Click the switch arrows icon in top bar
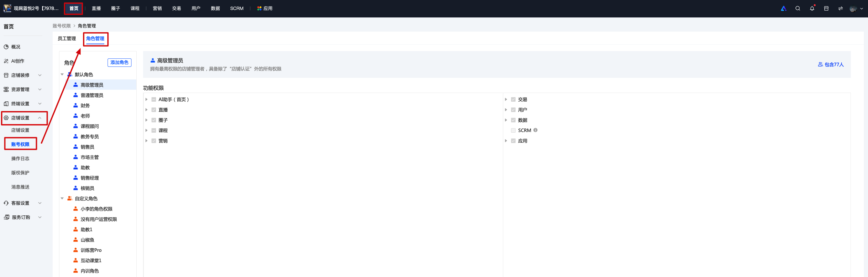The width and height of the screenshot is (868, 277). 840,8
